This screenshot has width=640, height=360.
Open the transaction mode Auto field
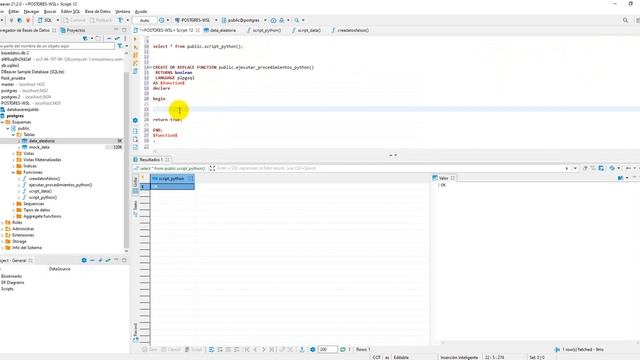[144, 20]
